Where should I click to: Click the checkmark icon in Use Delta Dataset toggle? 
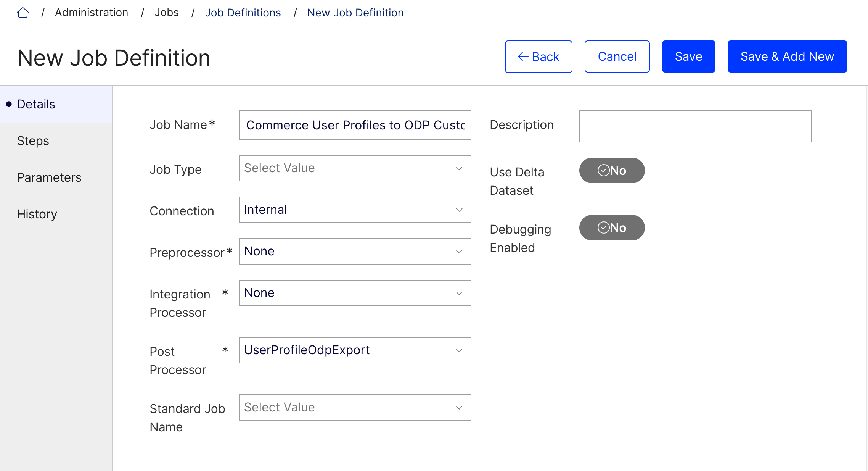tap(603, 171)
